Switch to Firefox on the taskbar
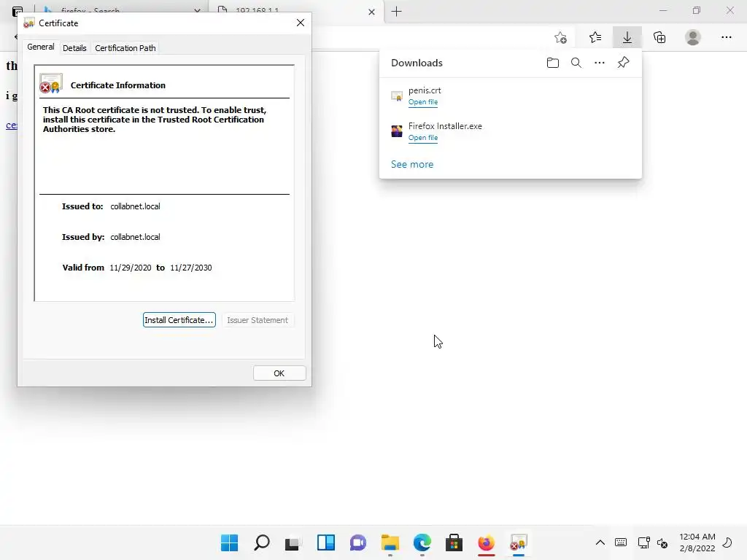 click(486, 542)
